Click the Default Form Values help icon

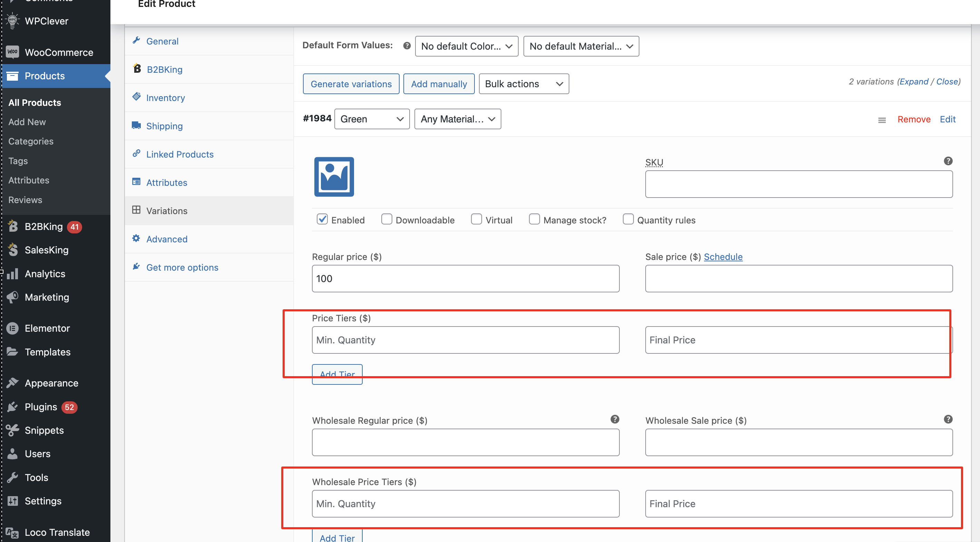click(407, 46)
